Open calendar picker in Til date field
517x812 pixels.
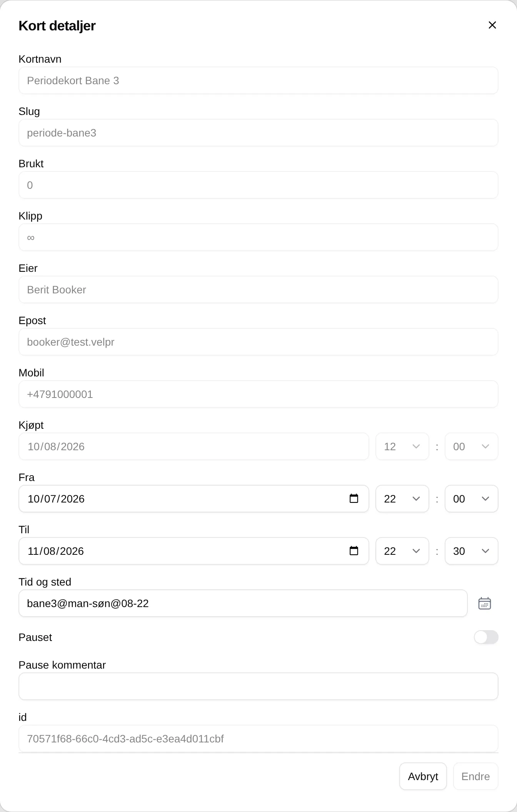tap(354, 551)
